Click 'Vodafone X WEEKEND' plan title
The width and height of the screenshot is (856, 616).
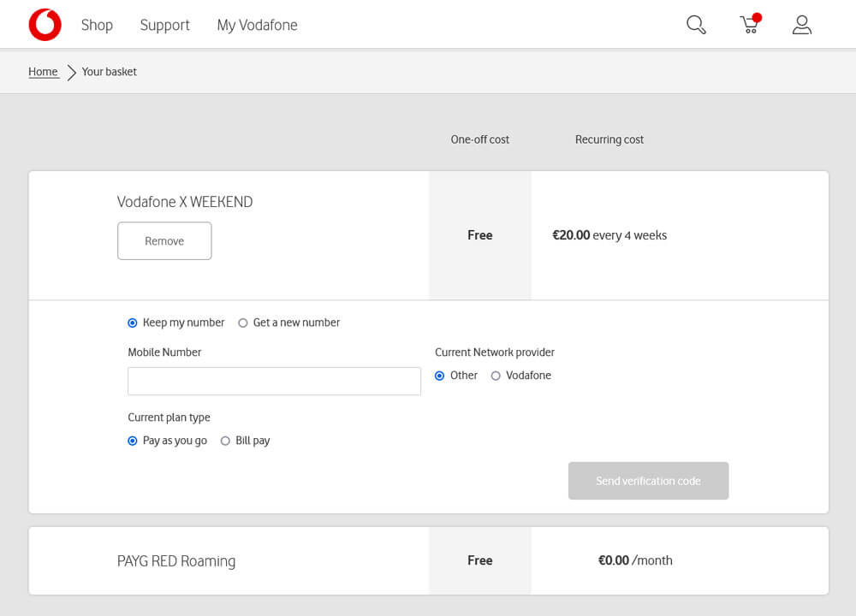tap(185, 202)
